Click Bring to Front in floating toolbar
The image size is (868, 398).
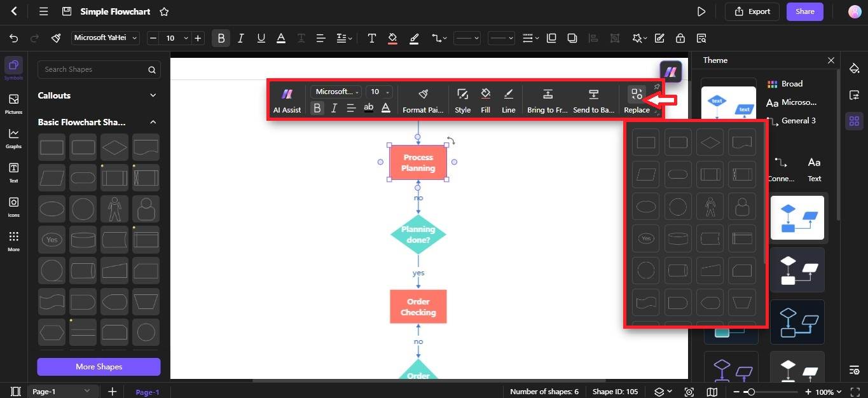(x=547, y=100)
